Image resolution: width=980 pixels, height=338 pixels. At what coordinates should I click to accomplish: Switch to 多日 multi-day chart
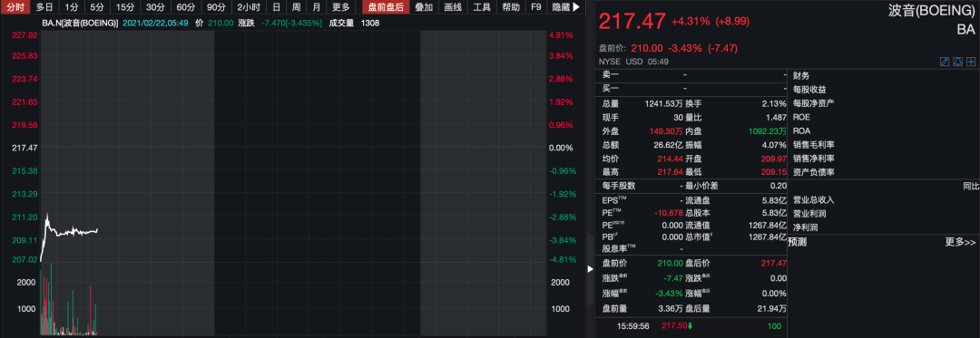tap(44, 7)
